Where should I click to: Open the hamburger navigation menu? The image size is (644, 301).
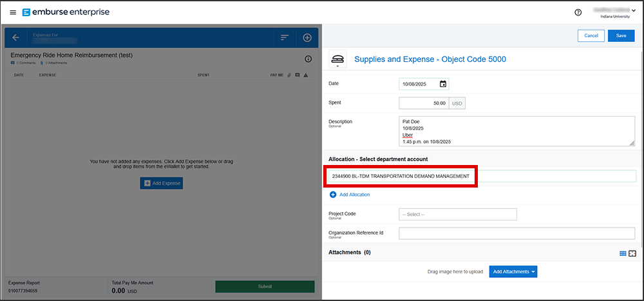[x=13, y=12]
